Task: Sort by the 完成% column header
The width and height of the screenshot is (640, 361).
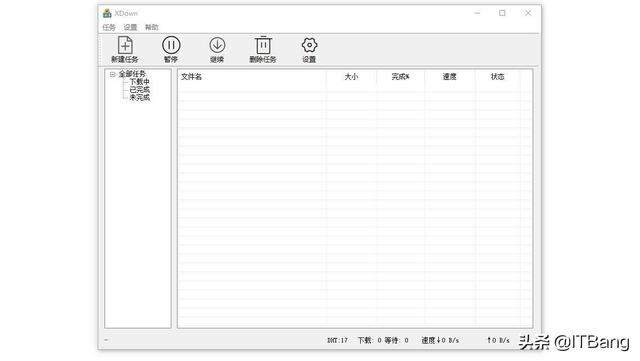Action: pyautogui.click(x=400, y=77)
